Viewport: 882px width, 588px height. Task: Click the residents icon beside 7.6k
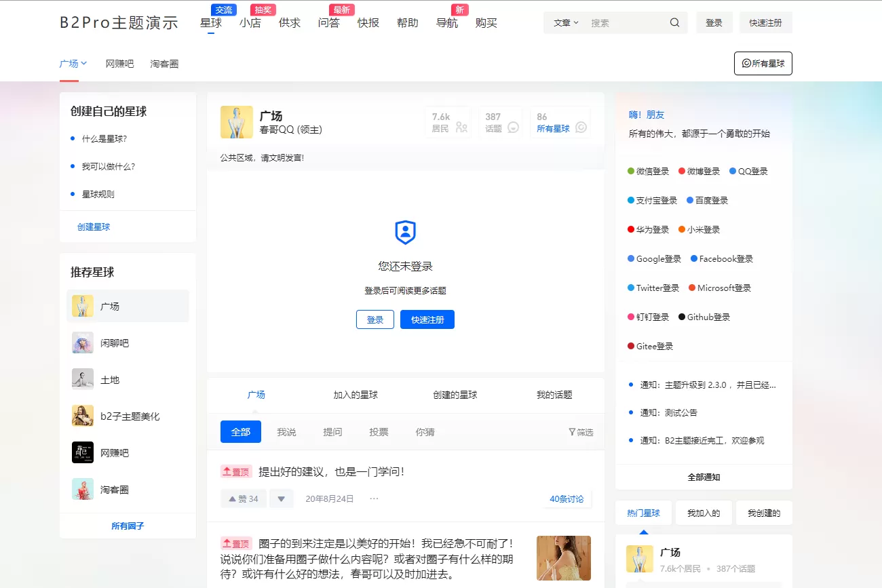click(462, 127)
